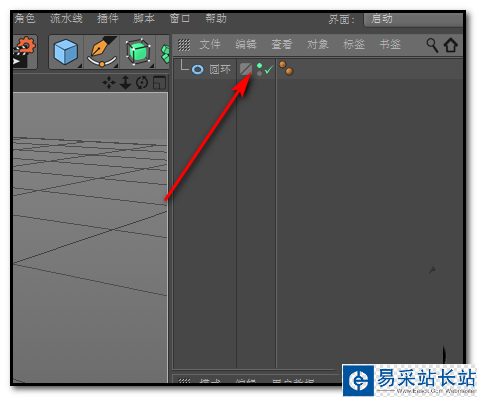Open the 流水线 menu
This screenshot has width=477, height=397.
click(66, 18)
